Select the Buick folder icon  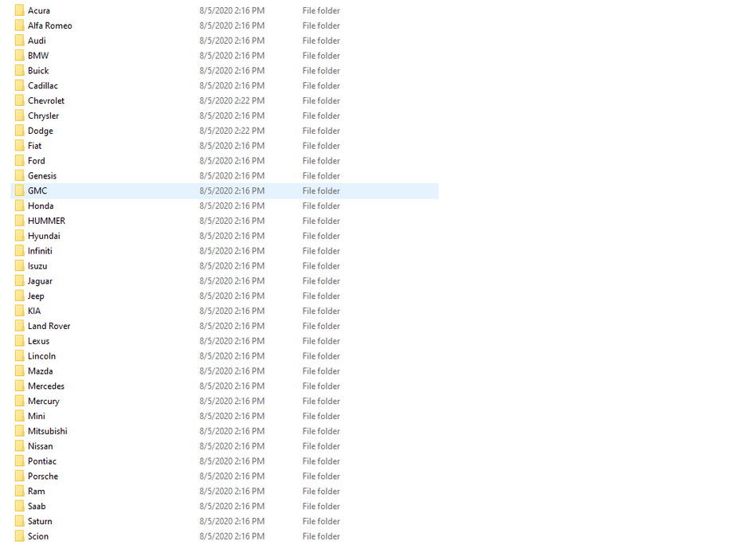coord(19,70)
